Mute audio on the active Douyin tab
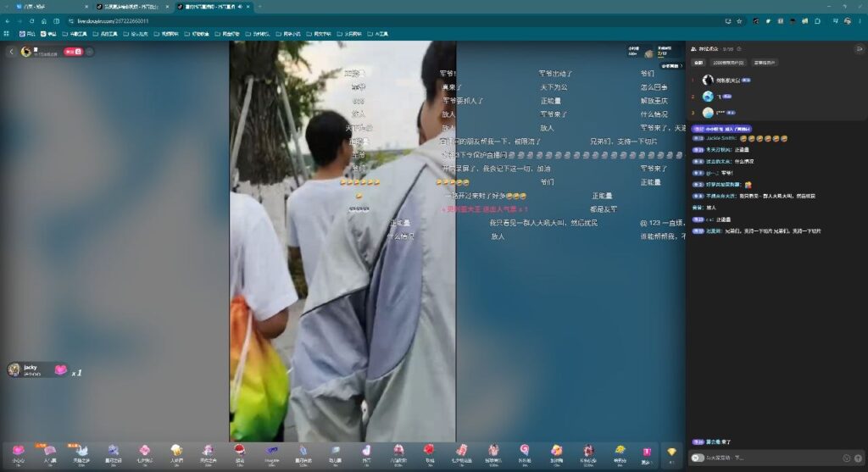The image size is (868, 472). [x=240, y=7]
